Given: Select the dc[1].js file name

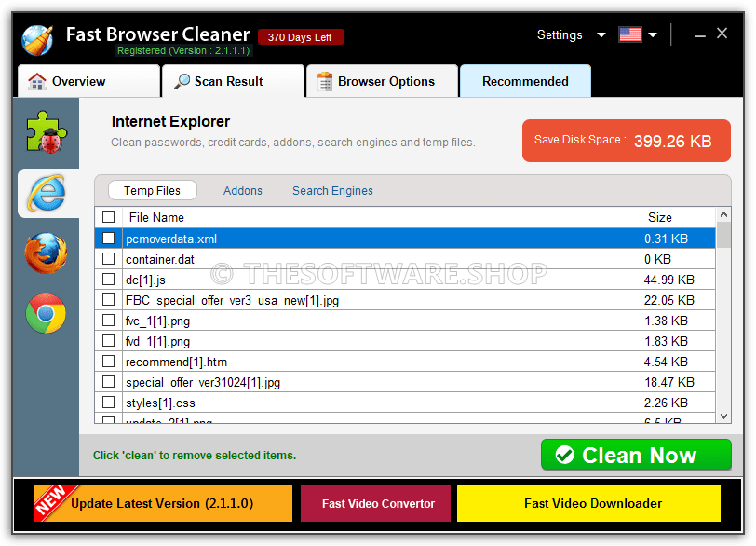Looking at the screenshot, I should [145, 280].
